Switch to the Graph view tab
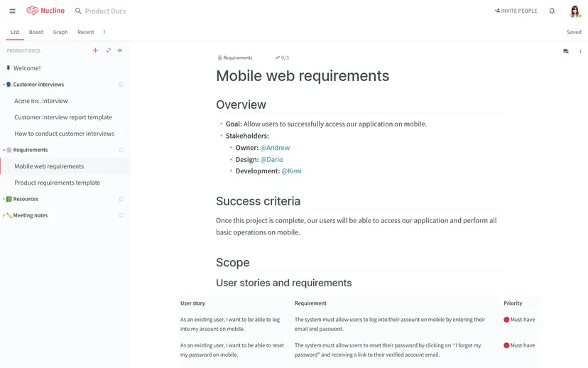Screen dimensions: 588x368 60,32
